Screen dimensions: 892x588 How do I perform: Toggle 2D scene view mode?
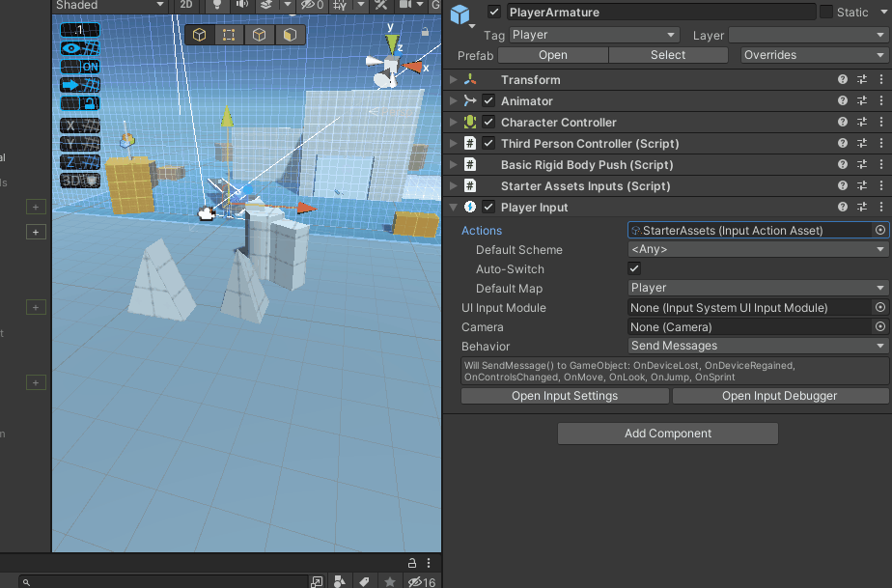tap(186, 6)
